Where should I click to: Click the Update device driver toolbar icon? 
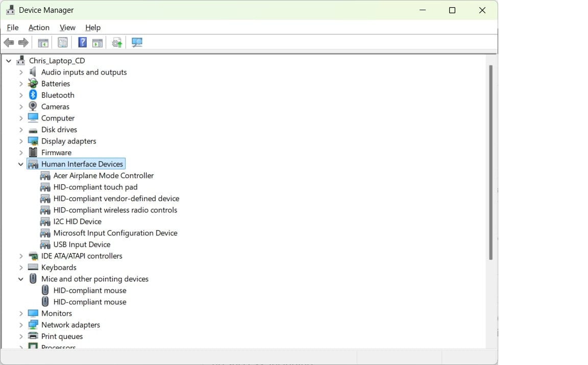(x=117, y=43)
